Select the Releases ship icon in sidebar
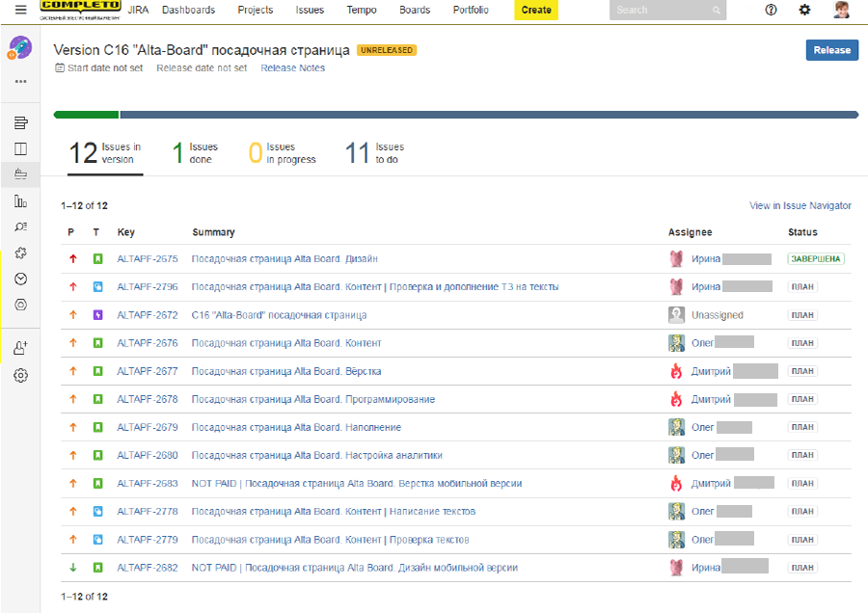Screen dimensions: 868x613 coord(20,175)
